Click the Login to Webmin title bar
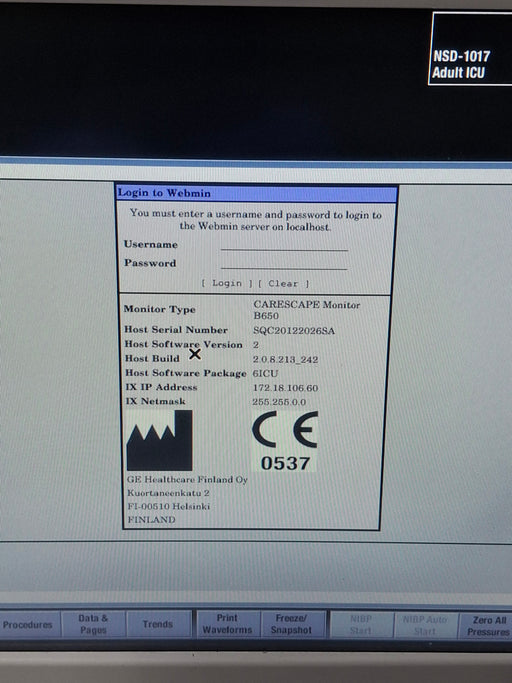The width and height of the screenshot is (512, 683). (x=257, y=193)
